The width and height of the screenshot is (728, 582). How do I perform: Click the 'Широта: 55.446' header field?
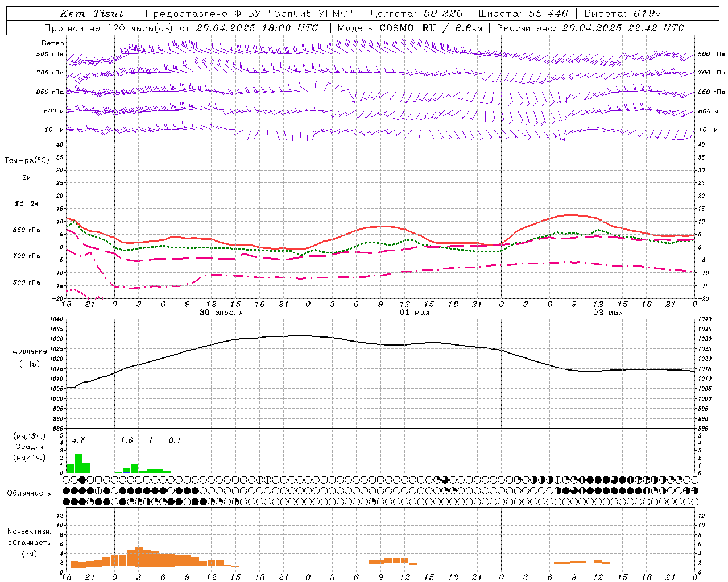click(523, 14)
